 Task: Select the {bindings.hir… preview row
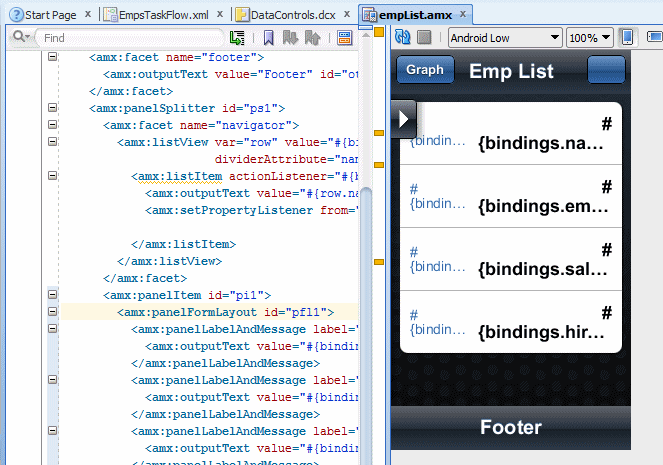pos(511,322)
